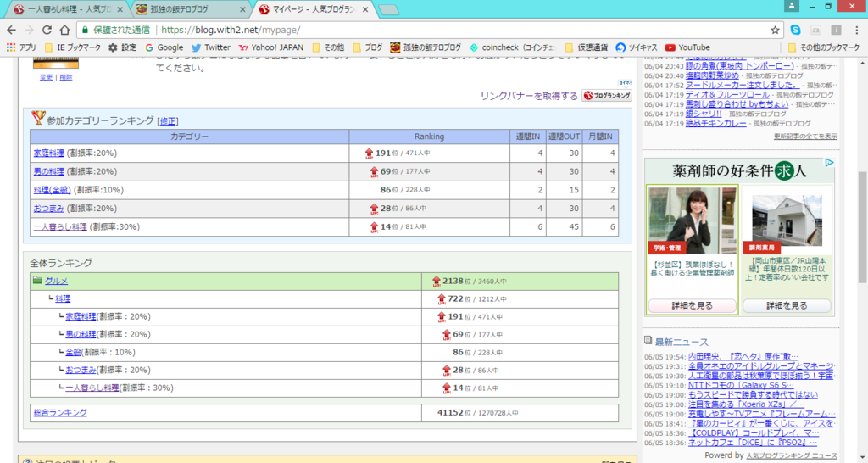This screenshot has width=868, height=463.
Task: Open the coincheck bookmark
Action: (x=512, y=47)
